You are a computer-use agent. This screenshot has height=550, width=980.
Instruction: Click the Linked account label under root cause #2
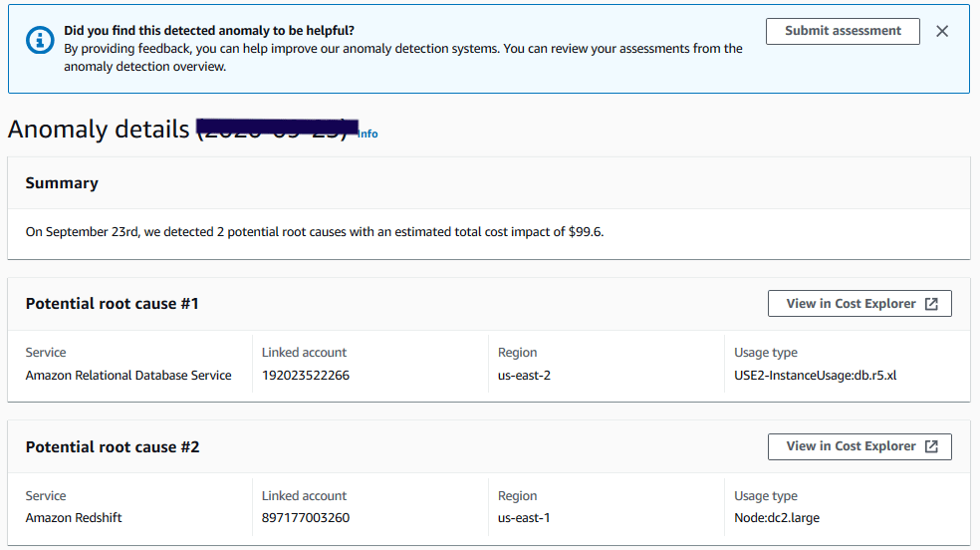coord(305,495)
